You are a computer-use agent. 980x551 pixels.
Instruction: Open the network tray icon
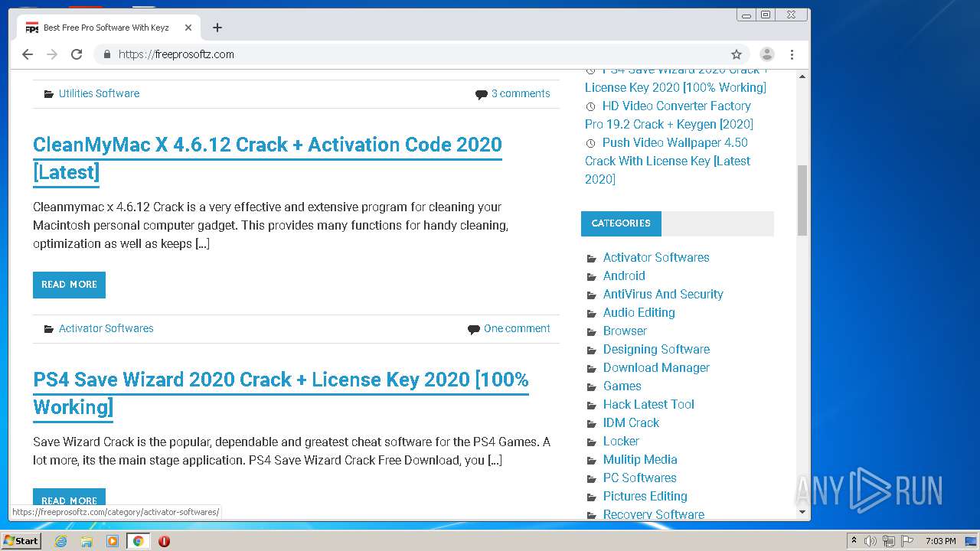click(889, 541)
